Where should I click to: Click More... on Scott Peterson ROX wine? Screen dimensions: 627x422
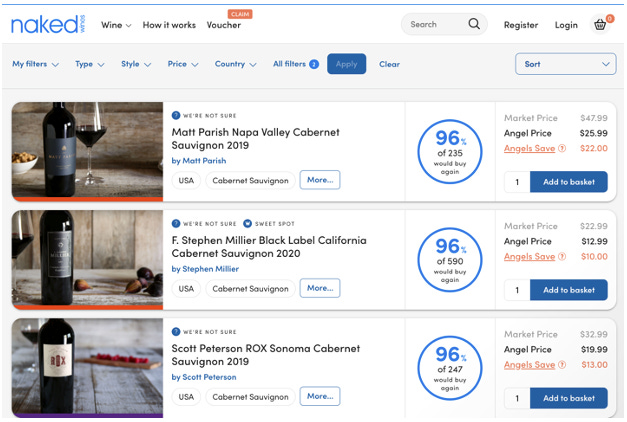coord(320,396)
